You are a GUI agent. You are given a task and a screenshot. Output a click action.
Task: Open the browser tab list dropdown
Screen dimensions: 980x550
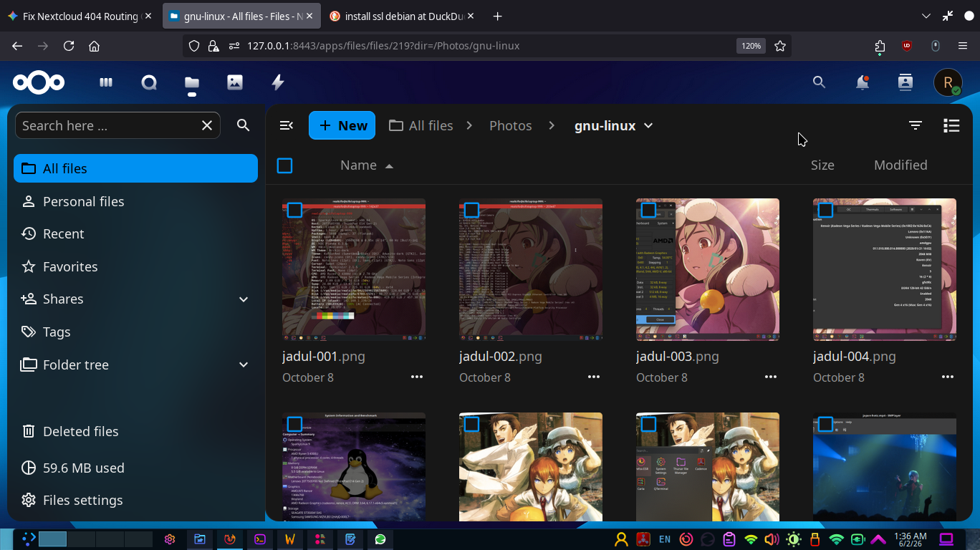926,16
